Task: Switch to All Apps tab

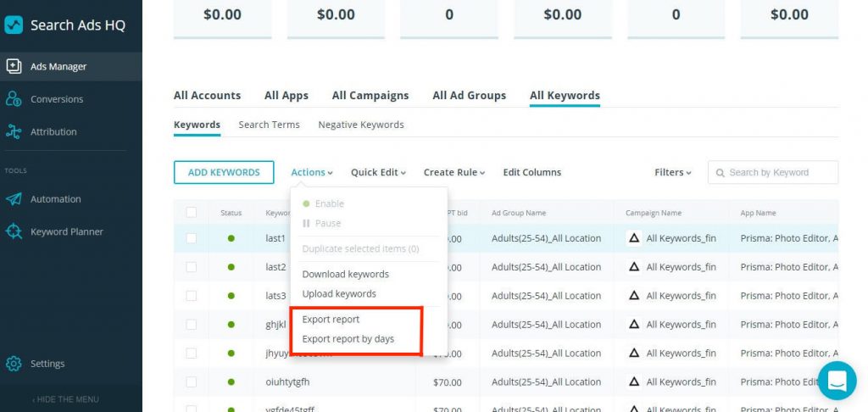Action: coord(287,95)
